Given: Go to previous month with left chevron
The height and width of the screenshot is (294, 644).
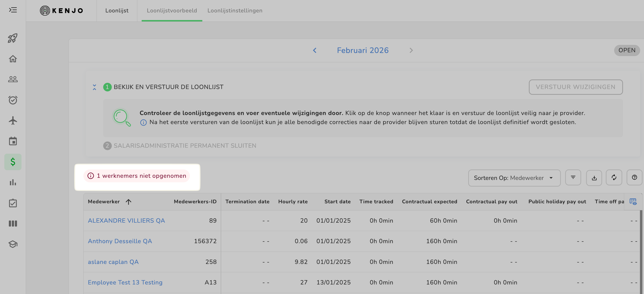Looking at the screenshot, I should tap(315, 50).
